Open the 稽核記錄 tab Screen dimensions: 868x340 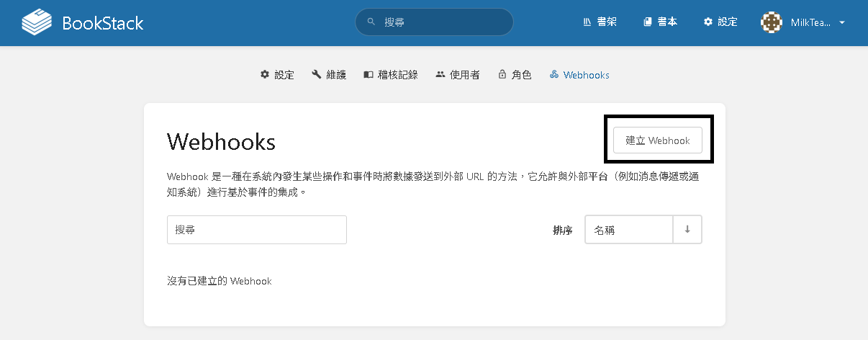pyautogui.click(x=391, y=75)
